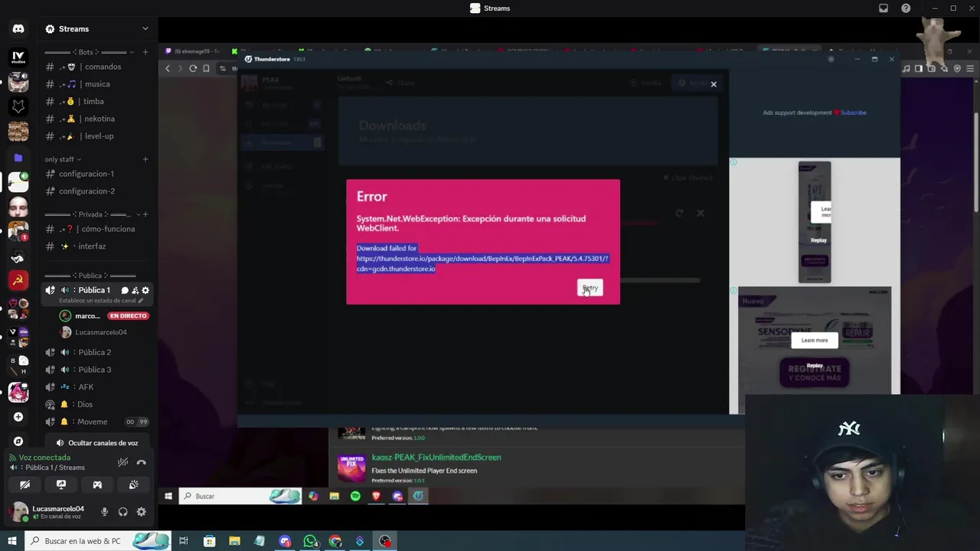Toggle noise suppression in voice panel
980x551 pixels.
122,462
